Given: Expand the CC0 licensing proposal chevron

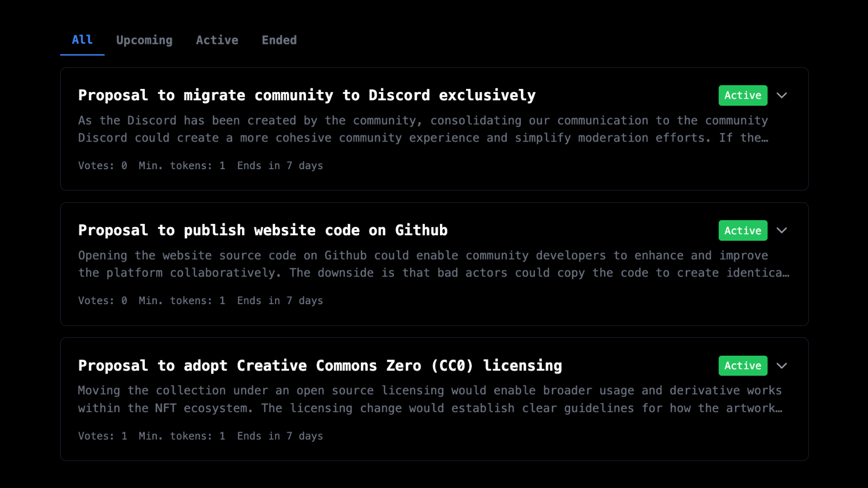Looking at the screenshot, I should [782, 366].
